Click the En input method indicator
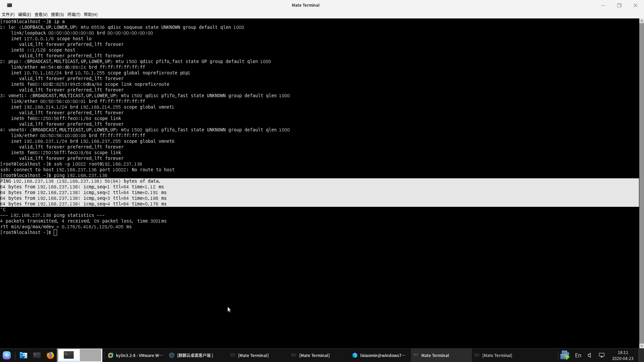Screen dimensions: 644x362 point(578,355)
